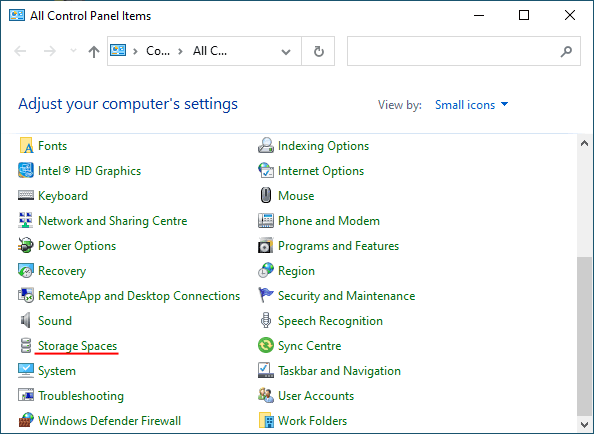Open the Windows Defender Firewall icon
This screenshot has height=434, width=594.
pos(26,420)
